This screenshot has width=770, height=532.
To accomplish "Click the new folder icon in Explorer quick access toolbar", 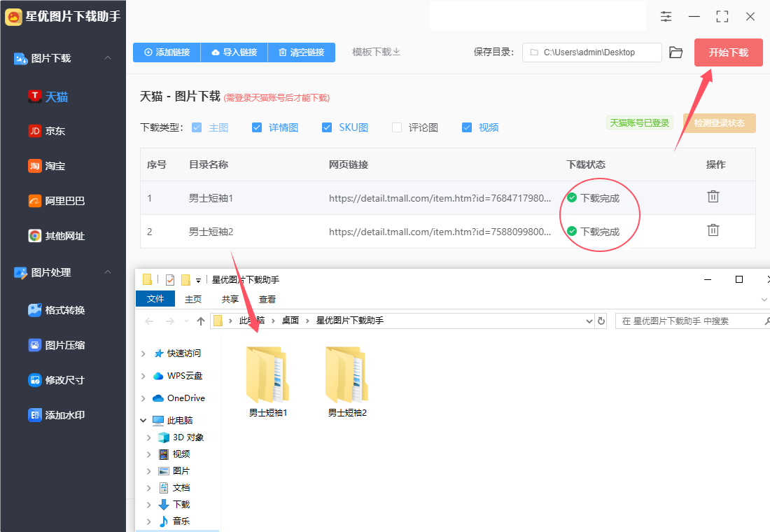I will pos(185,280).
